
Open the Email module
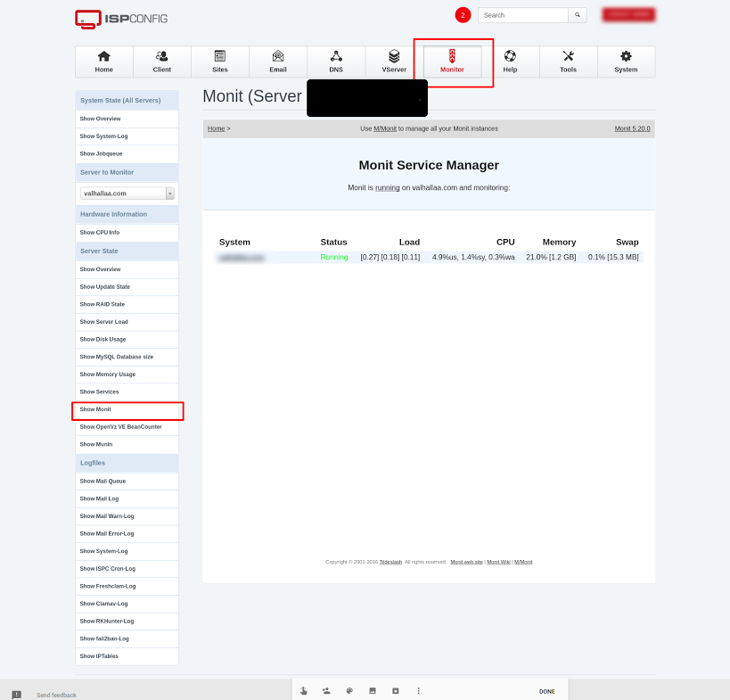278,62
